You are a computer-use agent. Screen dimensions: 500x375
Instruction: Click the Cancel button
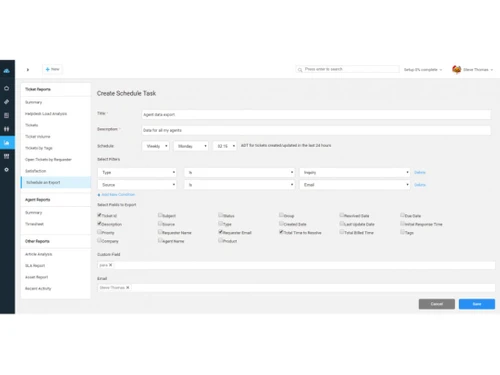[x=437, y=304]
